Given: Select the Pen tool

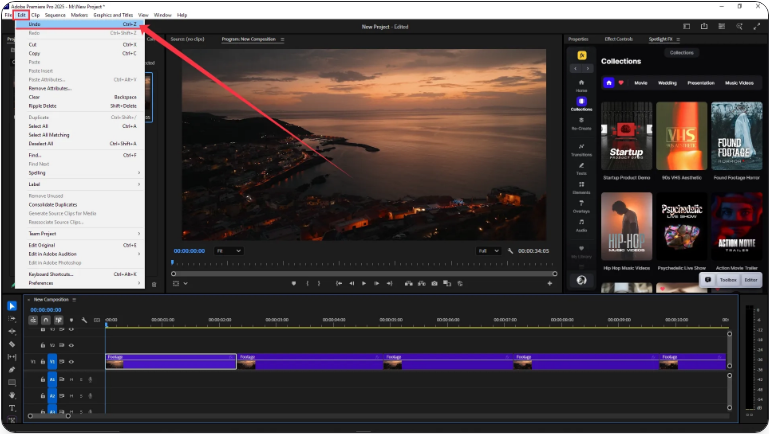Looking at the screenshot, I should coord(12,369).
